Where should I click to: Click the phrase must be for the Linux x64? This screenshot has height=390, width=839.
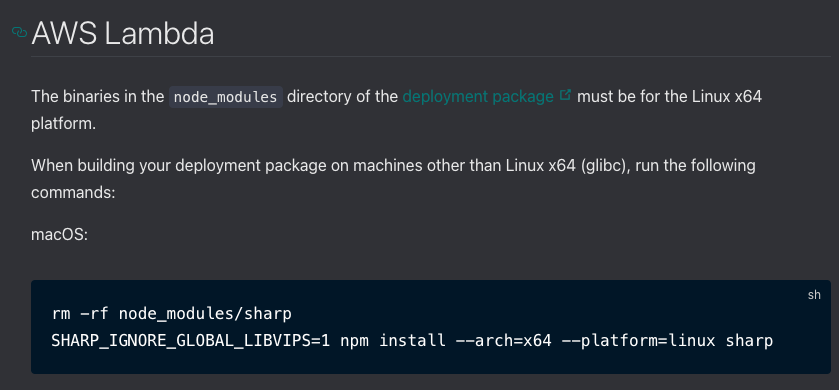pyautogui.click(x=669, y=97)
